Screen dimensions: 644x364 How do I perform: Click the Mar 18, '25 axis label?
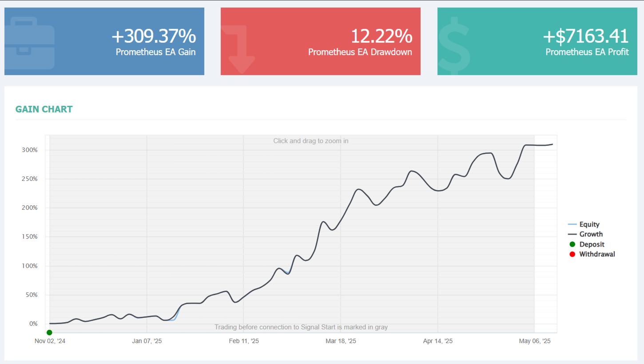341,341
